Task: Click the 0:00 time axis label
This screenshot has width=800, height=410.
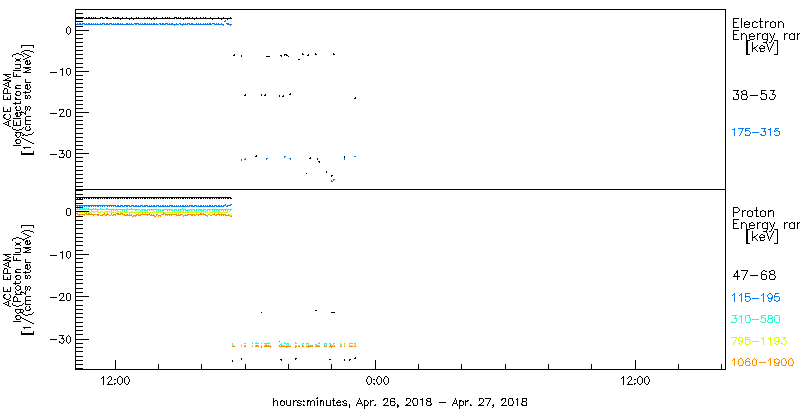Action: click(x=378, y=380)
